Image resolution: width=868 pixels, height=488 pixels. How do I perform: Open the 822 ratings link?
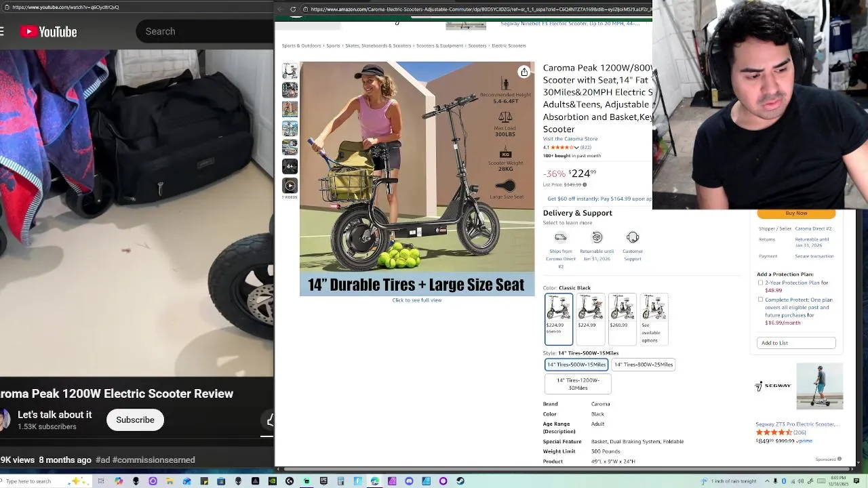[x=585, y=147]
